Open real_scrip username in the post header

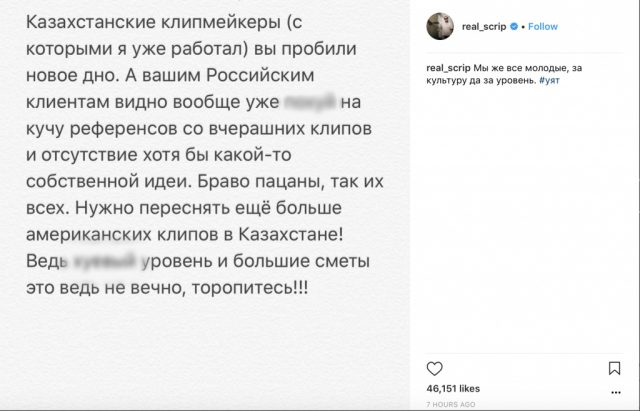pos(482,27)
